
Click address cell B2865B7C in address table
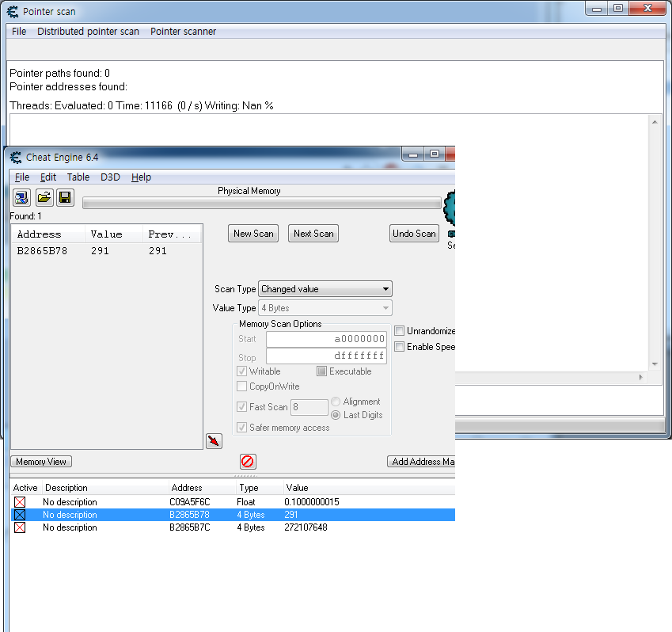click(190, 527)
